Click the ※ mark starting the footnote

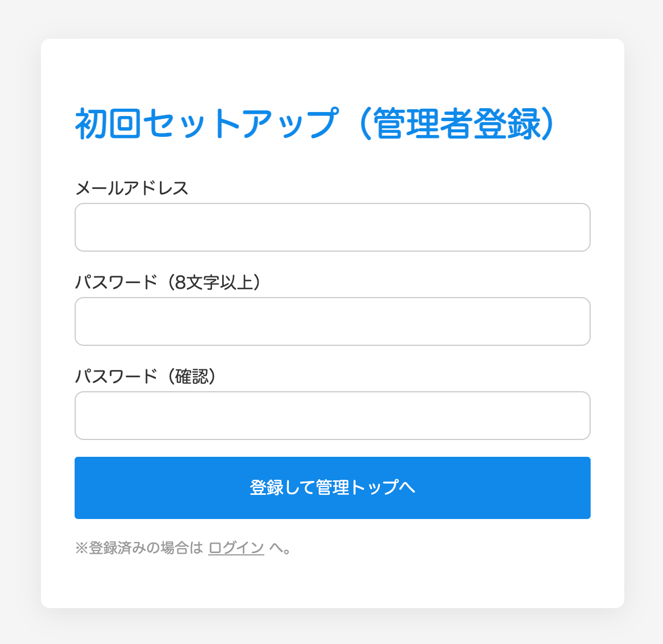pos(81,548)
